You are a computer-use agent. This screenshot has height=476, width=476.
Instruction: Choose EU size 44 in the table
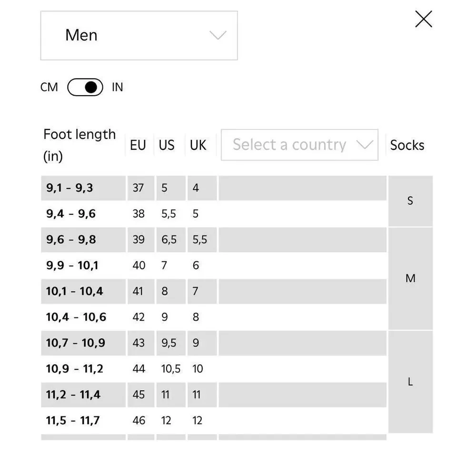click(139, 369)
